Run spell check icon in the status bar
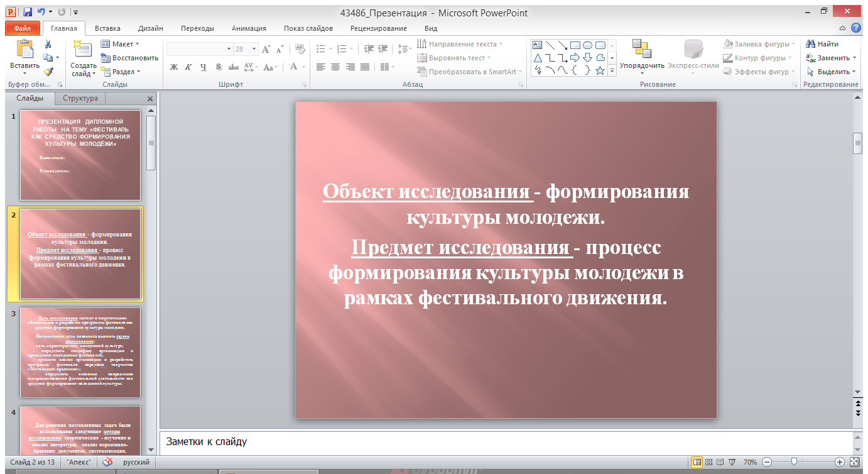Screen dimensions: 868x474 [107, 461]
